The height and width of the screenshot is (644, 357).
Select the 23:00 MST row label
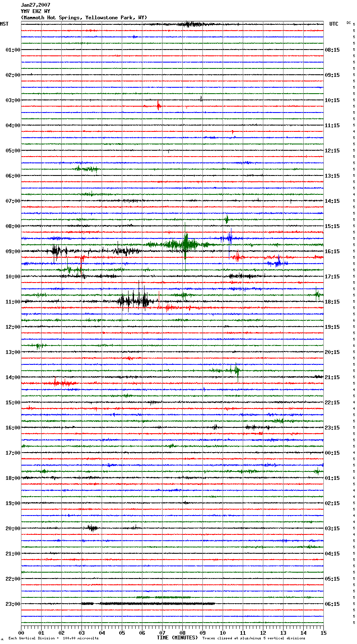point(13,604)
